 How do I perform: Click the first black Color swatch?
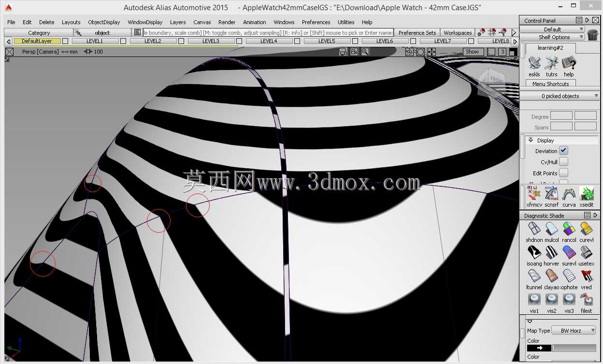(x=539, y=348)
